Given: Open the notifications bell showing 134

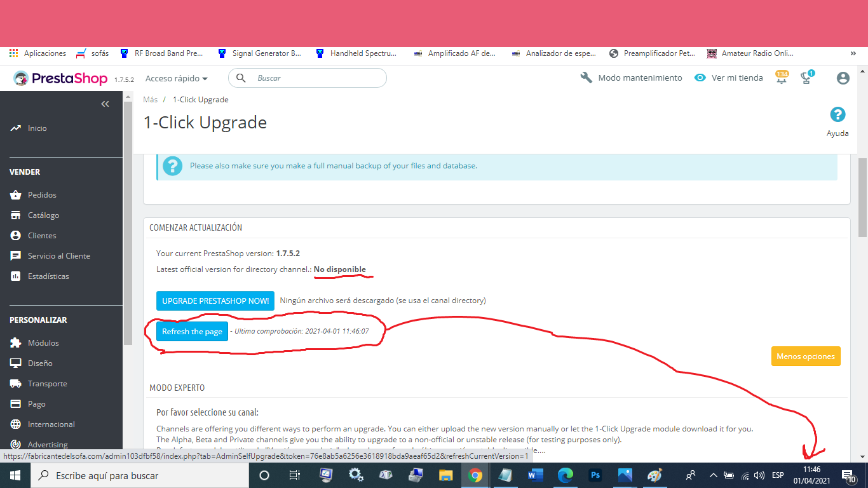Looking at the screenshot, I should coord(781,77).
